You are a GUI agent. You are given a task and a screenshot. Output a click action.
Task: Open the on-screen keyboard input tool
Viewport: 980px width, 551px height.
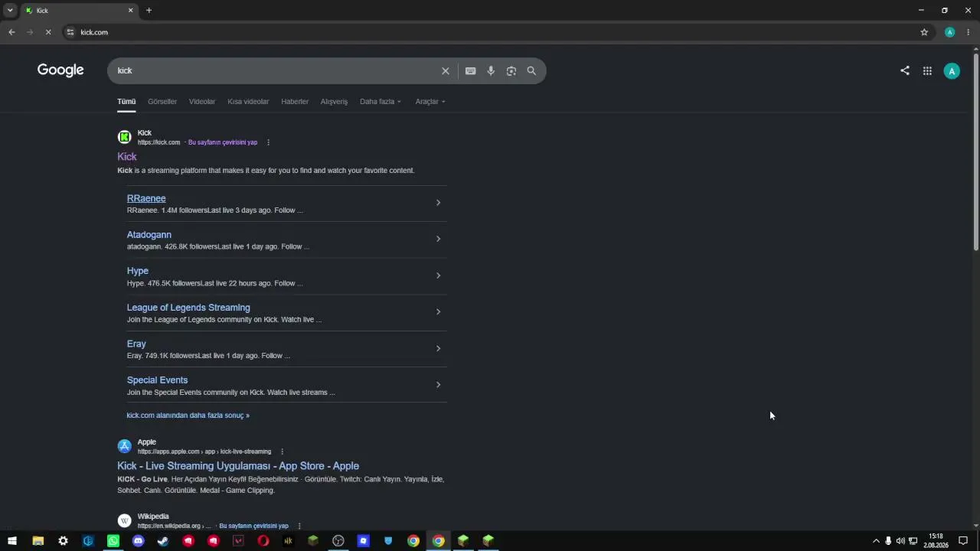471,71
